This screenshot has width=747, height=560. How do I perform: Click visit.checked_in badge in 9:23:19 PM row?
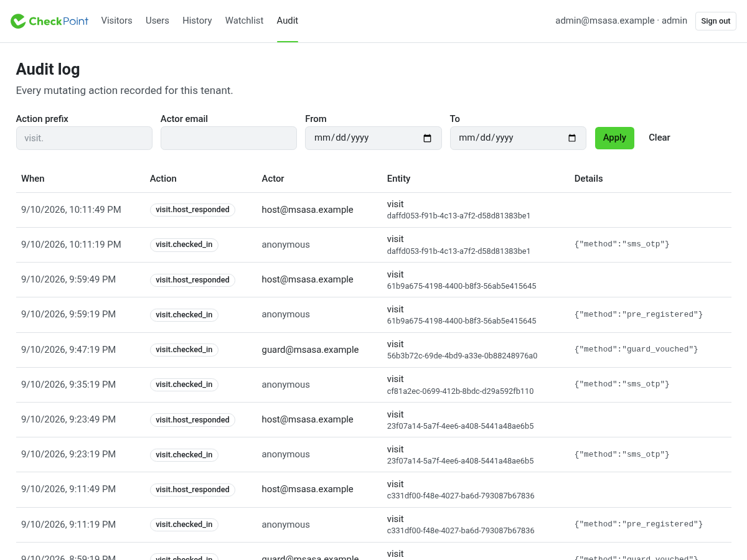(184, 455)
